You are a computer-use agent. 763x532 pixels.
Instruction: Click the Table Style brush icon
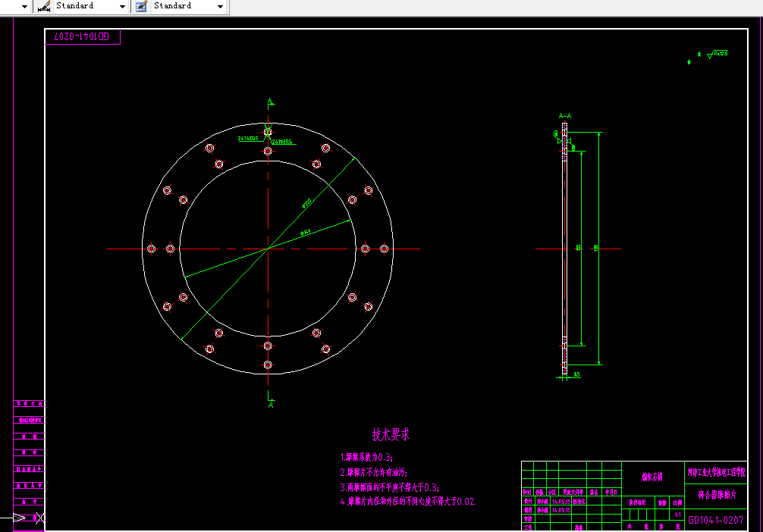[141, 6]
